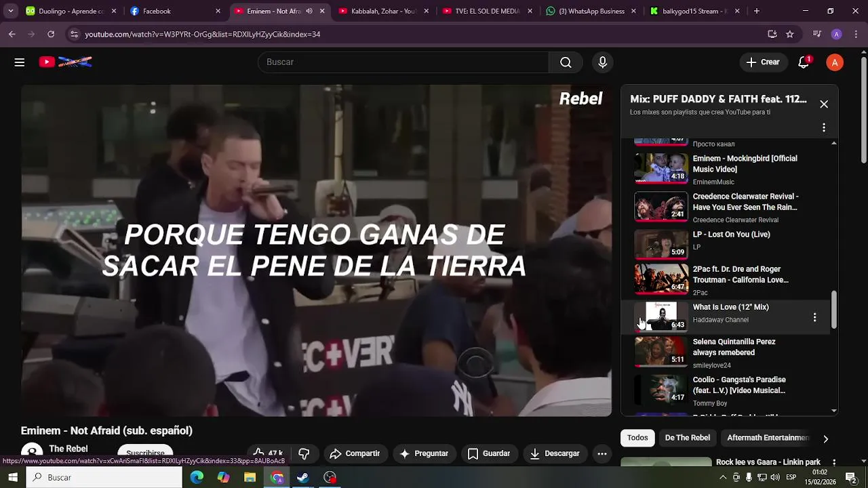Mute the Eminem tab via speaker icon
This screenshot has height=488, width=868.
(x=309, y=11)
